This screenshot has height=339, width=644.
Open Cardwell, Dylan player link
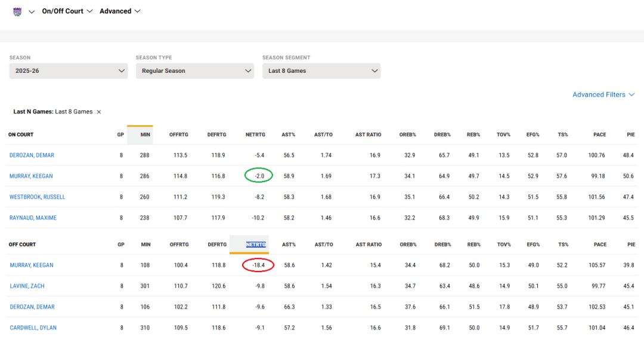[x=33, y=328]
